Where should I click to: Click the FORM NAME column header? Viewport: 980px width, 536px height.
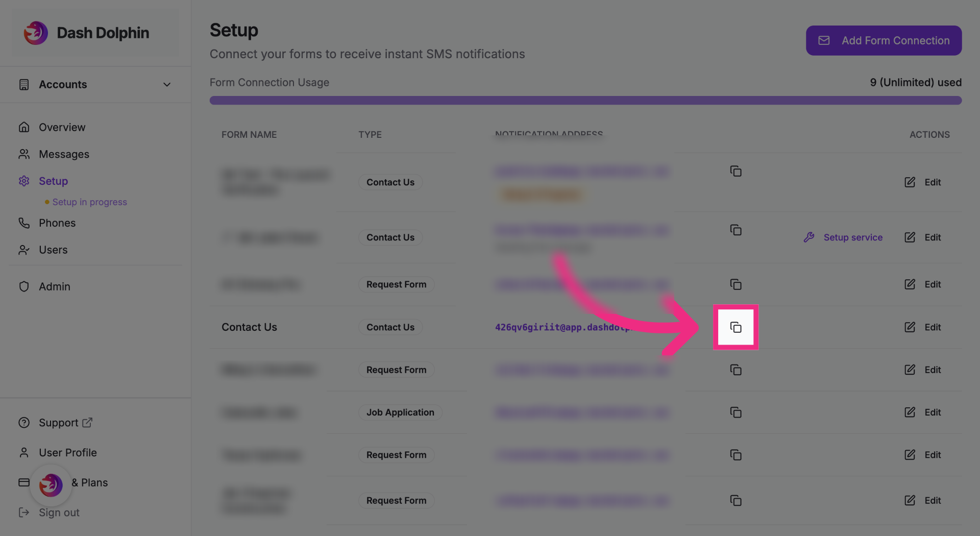(249, 135)
